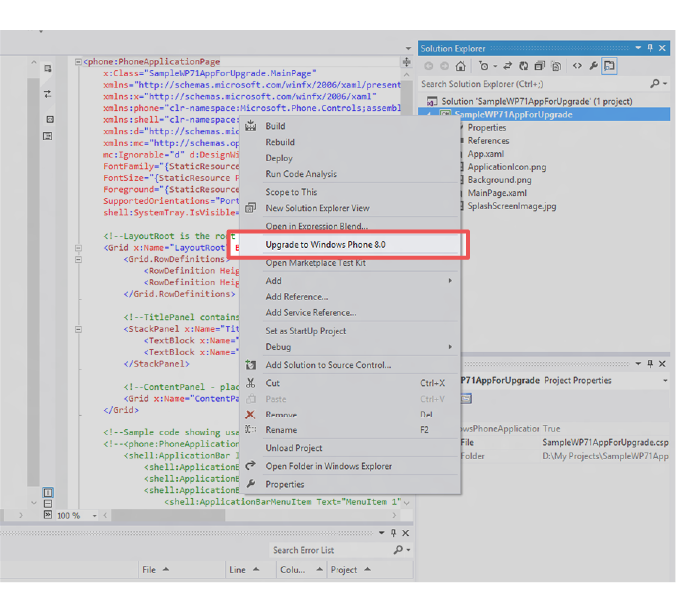Click Properties wrench icon in Solution Explorer toolbar
Image resolution: width=676 pixels, height=613 pixels.
594,66
